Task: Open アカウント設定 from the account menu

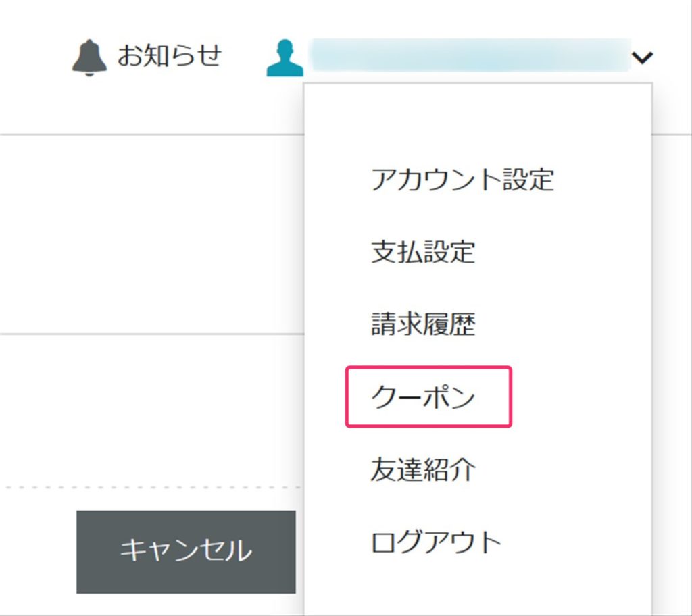Action: (462, 180)
